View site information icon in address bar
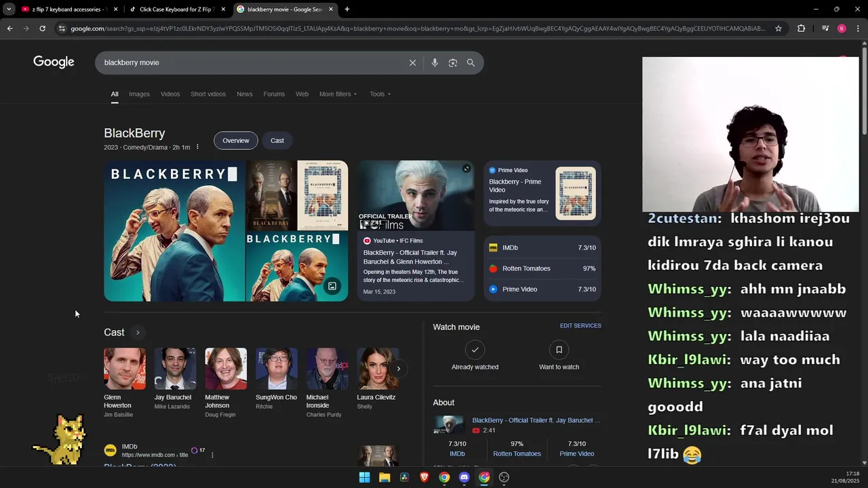 (x=62, y=28)
